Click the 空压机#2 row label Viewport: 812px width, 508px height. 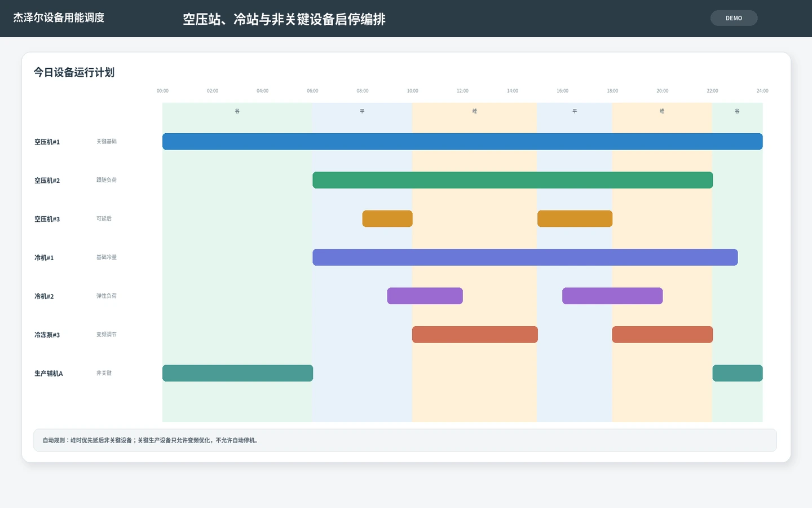[47, 181]
